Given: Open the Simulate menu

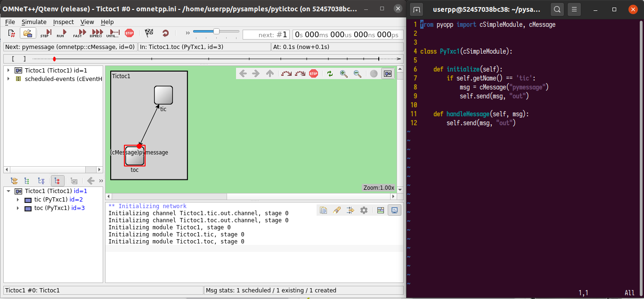Looking at the screenshot, I should (x=34, y=22).
